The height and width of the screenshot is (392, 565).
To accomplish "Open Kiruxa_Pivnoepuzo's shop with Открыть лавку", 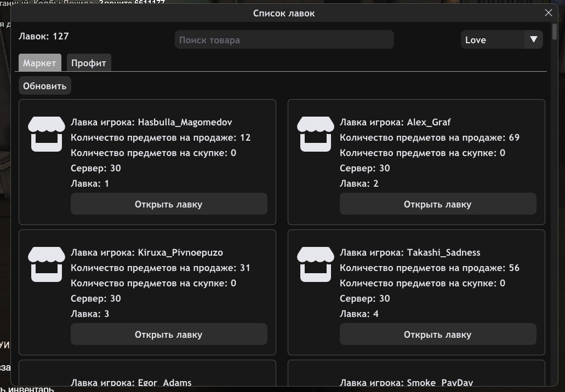I will (169, 334).
